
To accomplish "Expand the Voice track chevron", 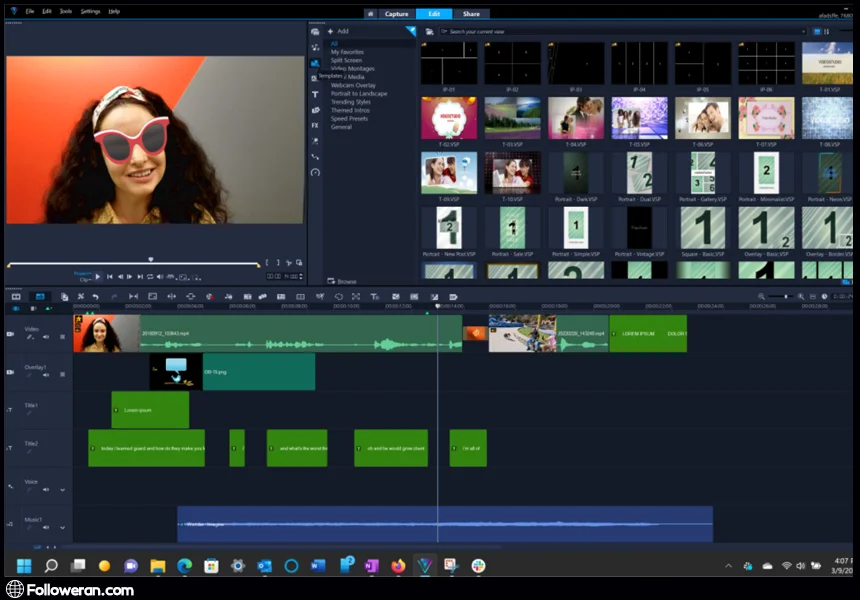I will pos(62,490).
